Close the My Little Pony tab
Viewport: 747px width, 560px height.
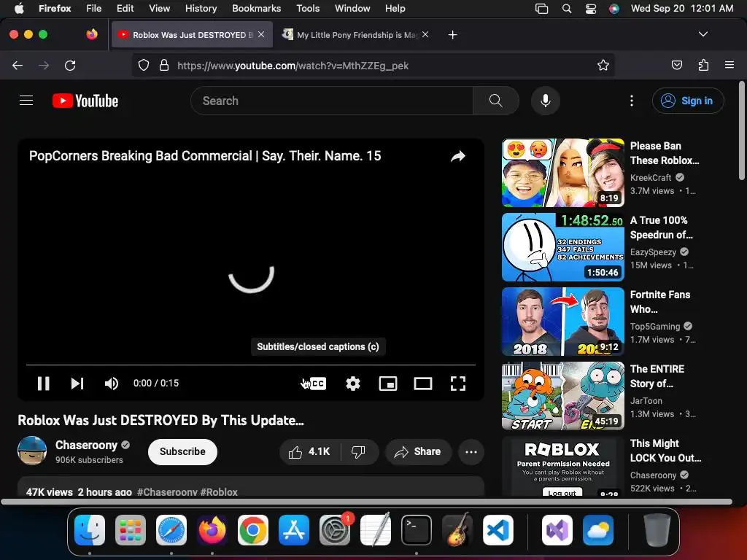(425, 34)
